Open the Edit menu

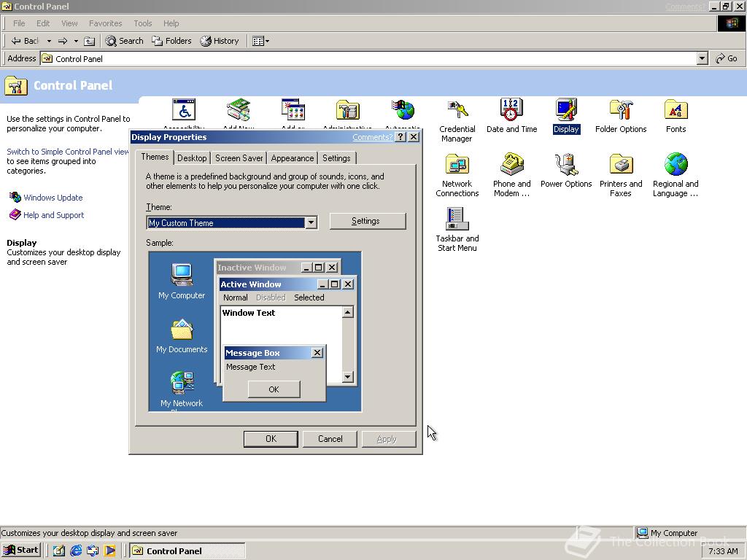point(43,23)
